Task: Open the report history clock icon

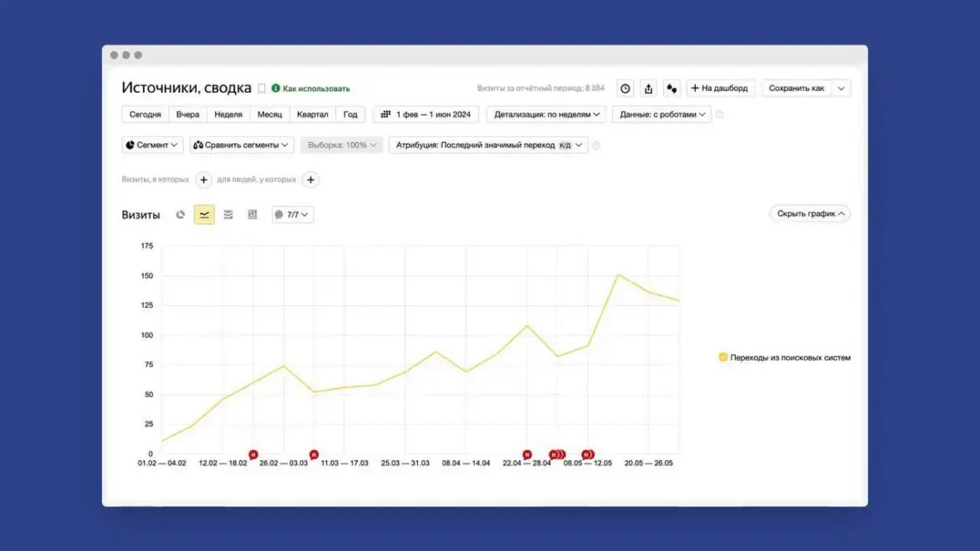Action: click(626, 89)
